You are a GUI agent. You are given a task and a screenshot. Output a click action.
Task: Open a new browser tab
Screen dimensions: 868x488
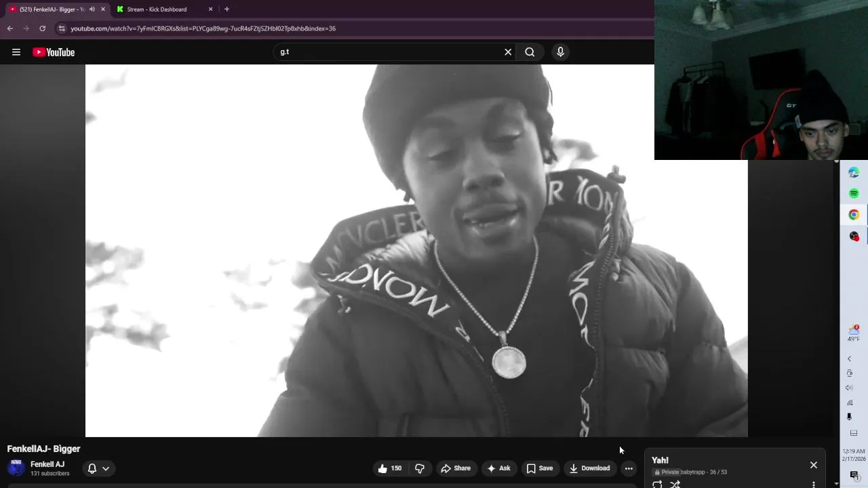click(x=226, y=9)
